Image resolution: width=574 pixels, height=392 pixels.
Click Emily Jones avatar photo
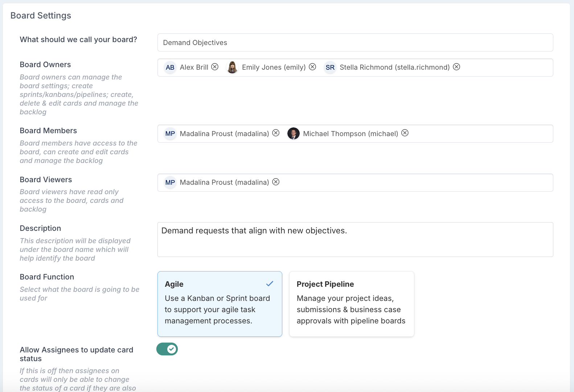(232, 68)
